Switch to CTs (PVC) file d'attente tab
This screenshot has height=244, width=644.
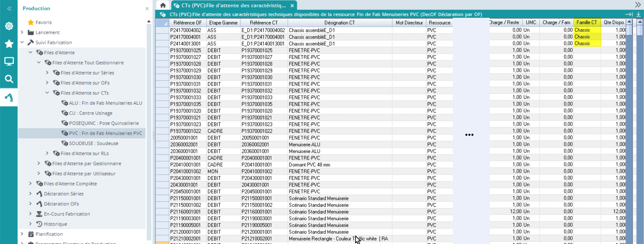coord(233,5)
